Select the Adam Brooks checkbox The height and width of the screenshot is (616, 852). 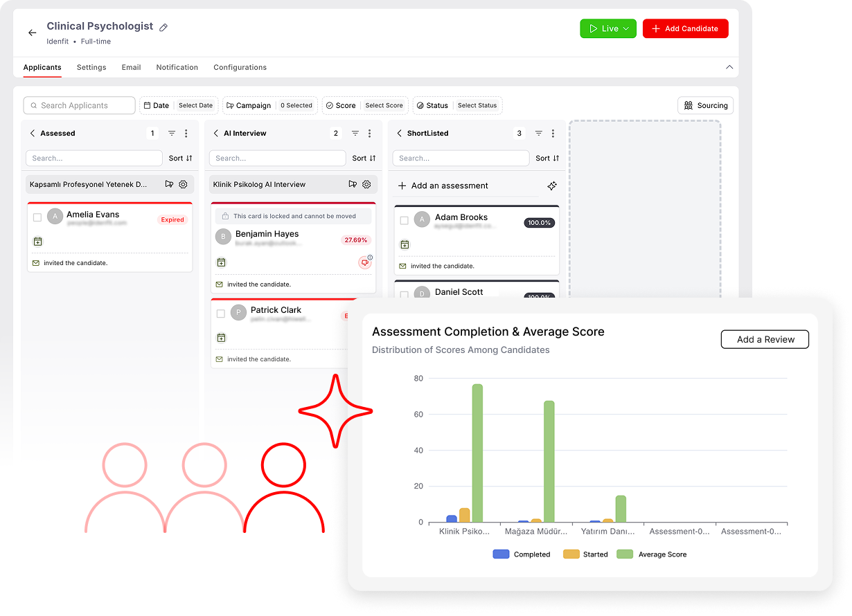click(405, 221)
